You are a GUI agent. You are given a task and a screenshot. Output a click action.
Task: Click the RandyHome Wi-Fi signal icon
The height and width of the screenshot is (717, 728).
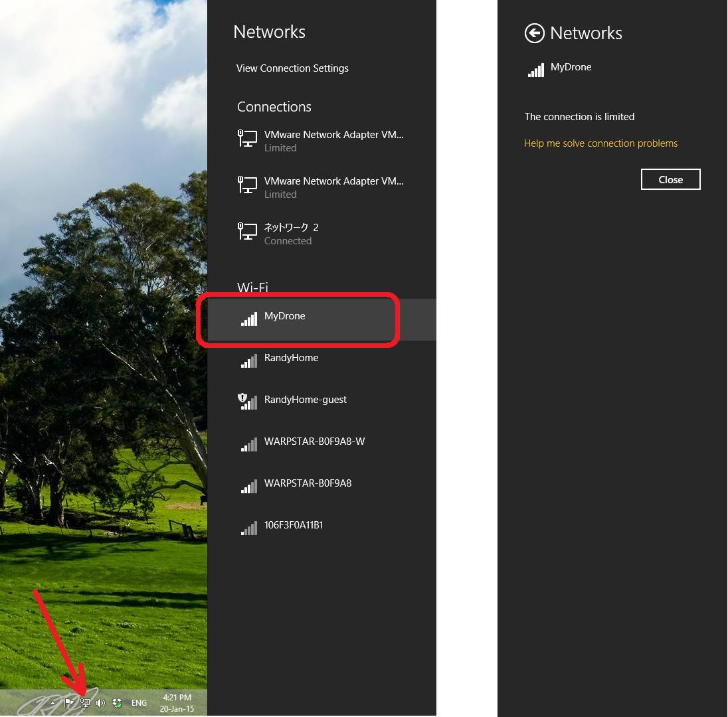248,360
